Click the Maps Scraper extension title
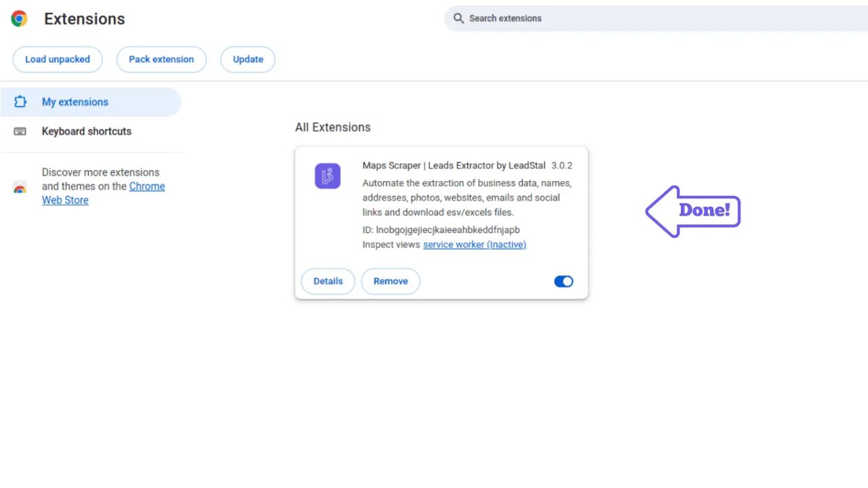Viewport: 868px width, 488px height. click(x=454, y=165)
